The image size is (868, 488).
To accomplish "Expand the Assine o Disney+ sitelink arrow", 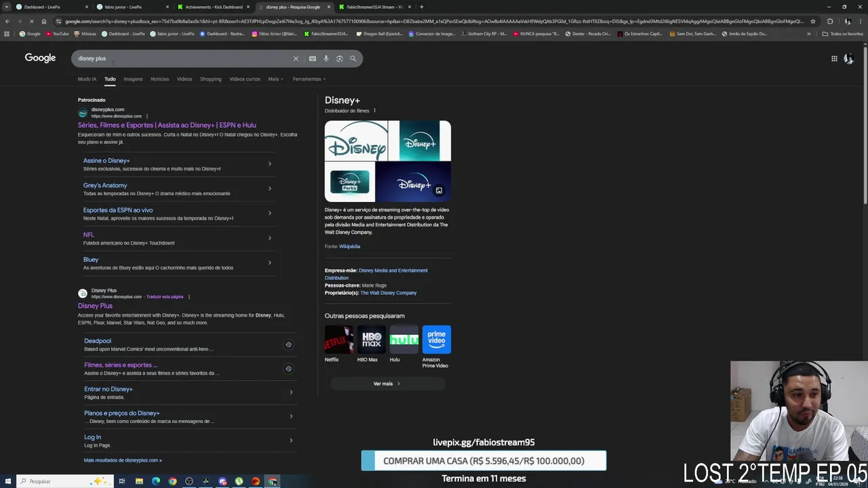I will coord(270,163).
